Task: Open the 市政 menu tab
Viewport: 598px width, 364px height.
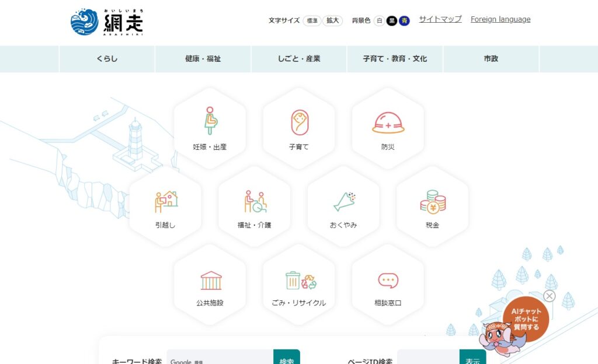Action: tap(491, 59)
